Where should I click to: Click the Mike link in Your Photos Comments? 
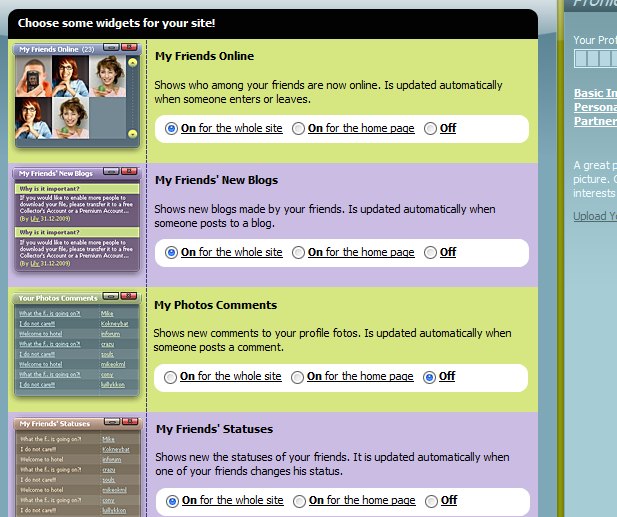click(107, 313)
